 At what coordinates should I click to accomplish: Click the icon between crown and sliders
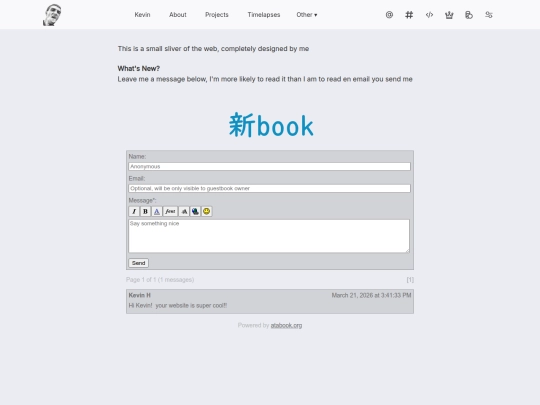[469, 15]
